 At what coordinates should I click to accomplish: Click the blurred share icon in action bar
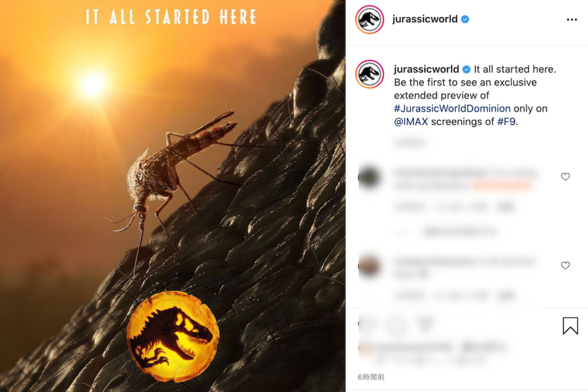tap(425, 324)
